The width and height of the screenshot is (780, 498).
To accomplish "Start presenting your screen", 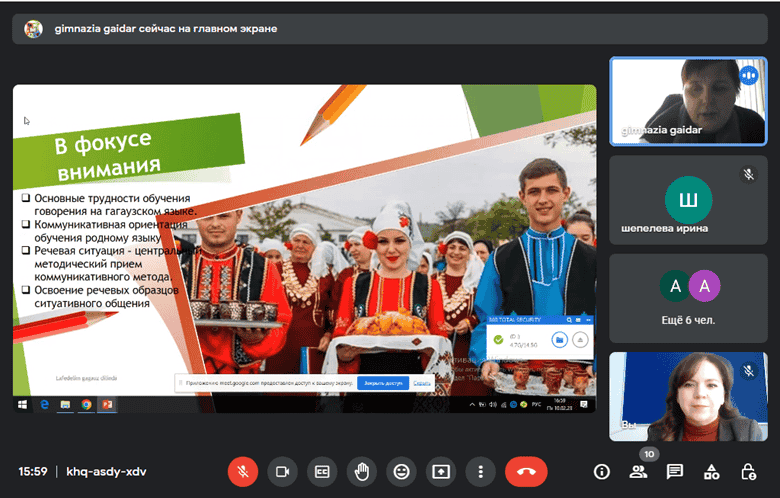I will coord(441,470).
